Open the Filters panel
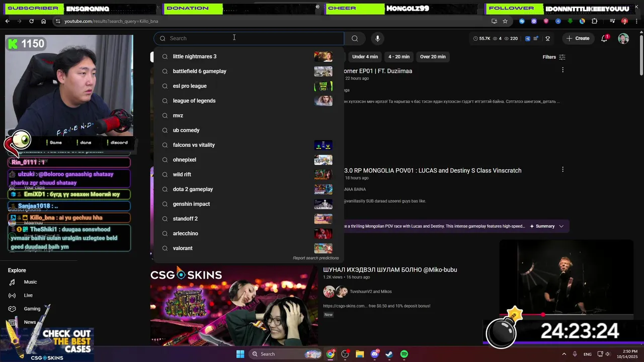This screenshot has height=362, width=644. 554,57
